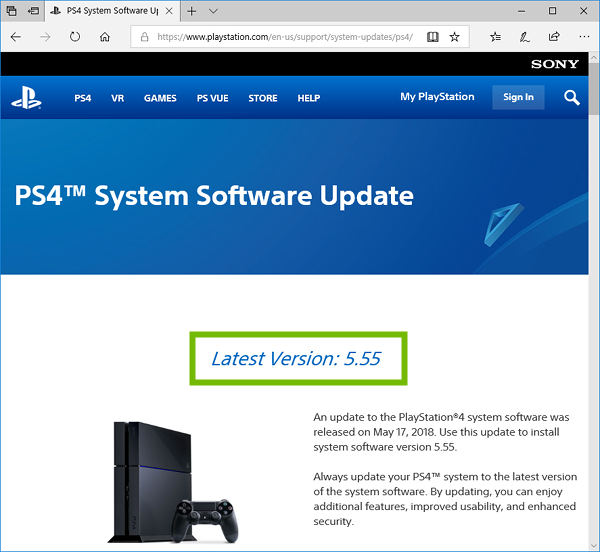
Task: Show tab previews chevron
Action: click(x=214, y=11)
